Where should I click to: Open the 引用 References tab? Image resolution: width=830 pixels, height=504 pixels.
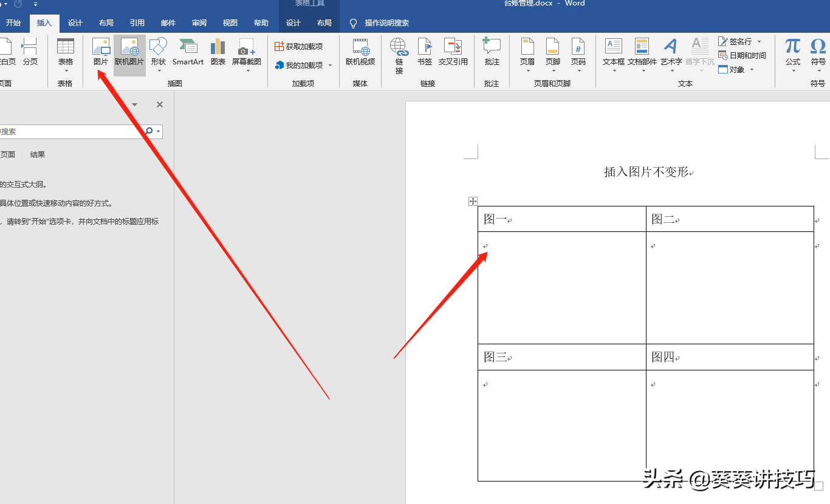pos(137,23)
